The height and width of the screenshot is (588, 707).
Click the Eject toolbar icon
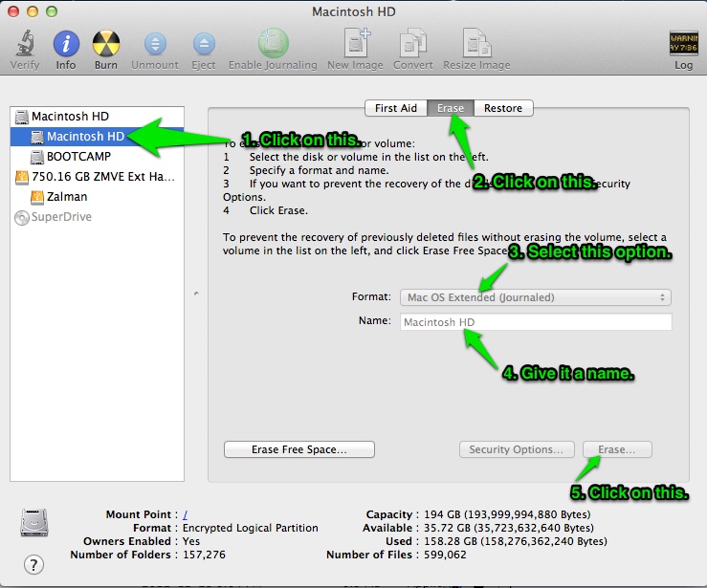tap(204, 44)
